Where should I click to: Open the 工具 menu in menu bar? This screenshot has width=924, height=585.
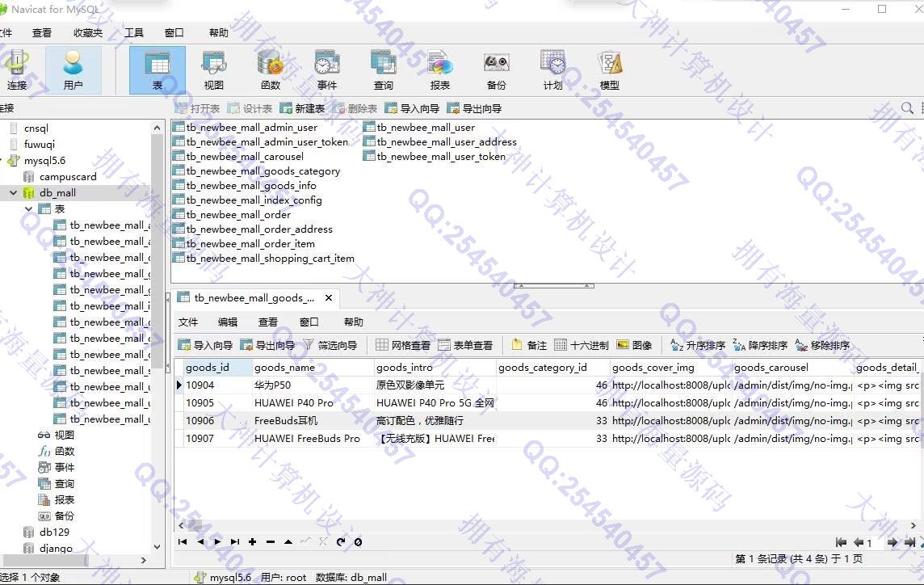(133, 33)
